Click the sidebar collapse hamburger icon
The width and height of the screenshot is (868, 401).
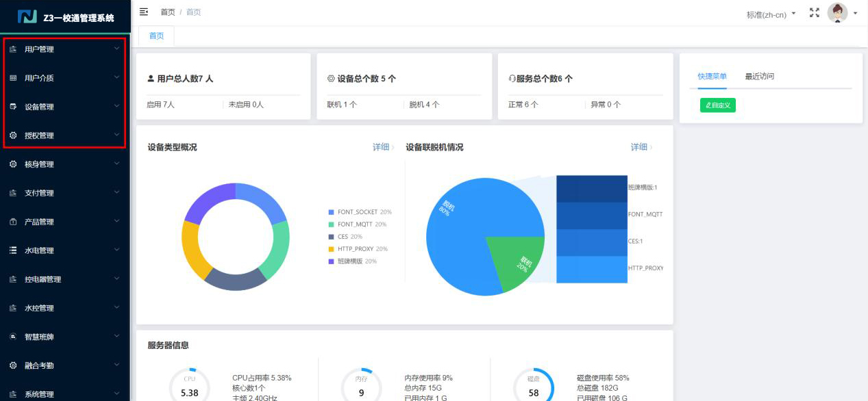tap(144, 12)
